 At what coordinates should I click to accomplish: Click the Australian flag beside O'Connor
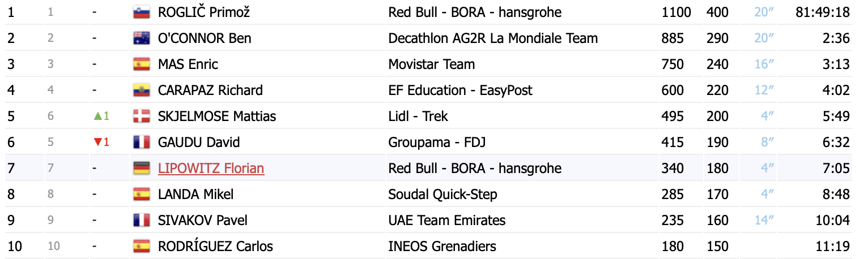[141, 38]
